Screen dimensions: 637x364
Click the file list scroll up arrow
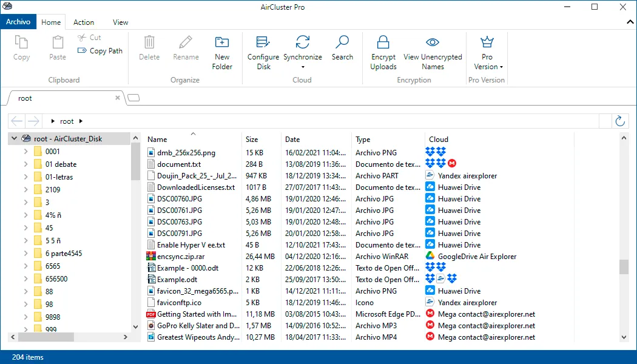[x=624, y=138]
